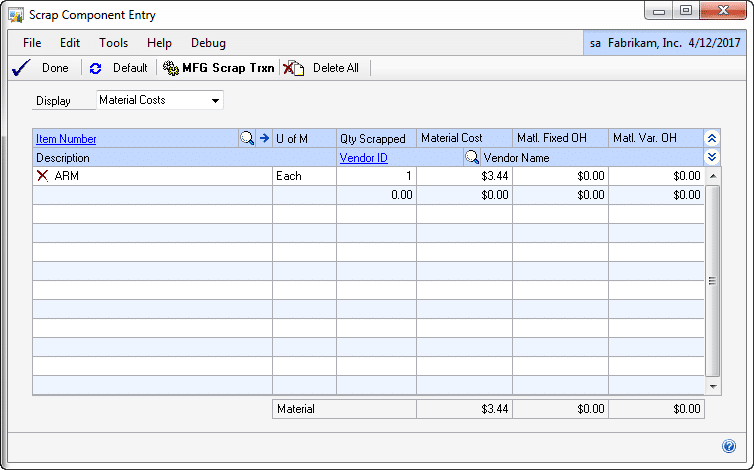
Task: Click the Material Cost cell showing $3.44
Action: click(x=464, y=176)
